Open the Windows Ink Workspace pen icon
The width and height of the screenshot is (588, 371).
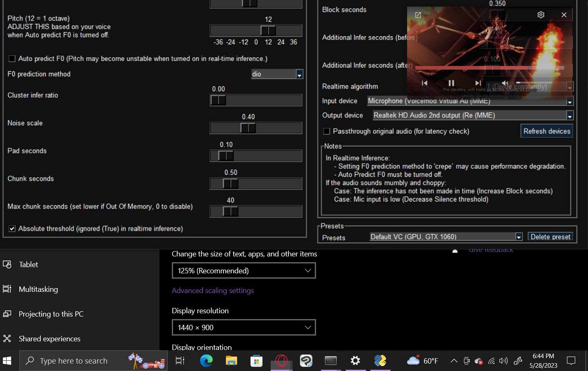coord(518,361)
